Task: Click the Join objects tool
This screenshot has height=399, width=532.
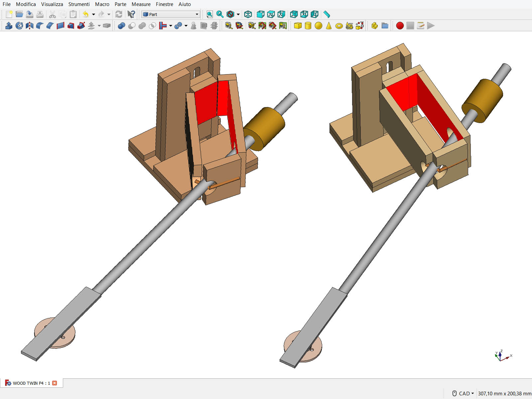Action: click(163, 26)
